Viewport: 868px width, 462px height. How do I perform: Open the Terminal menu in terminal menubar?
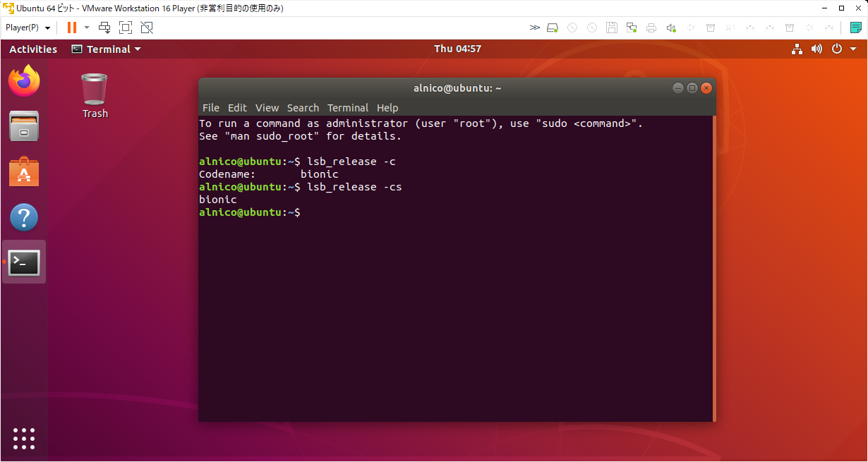(348, 108)
